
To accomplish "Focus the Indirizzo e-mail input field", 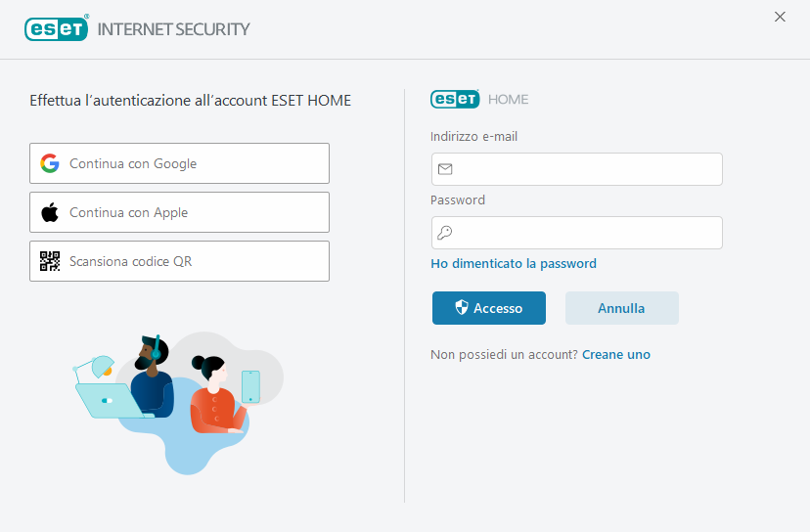I will [587, 169].
